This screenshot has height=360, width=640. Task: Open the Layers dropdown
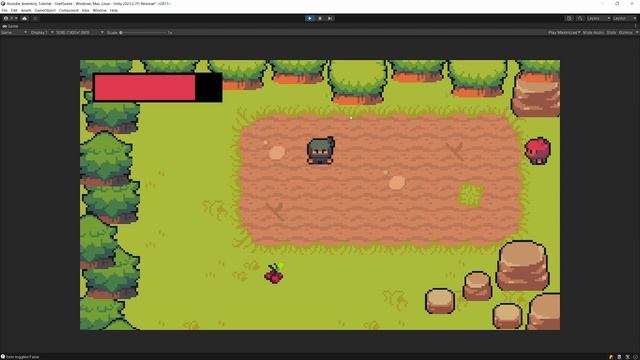598,18
